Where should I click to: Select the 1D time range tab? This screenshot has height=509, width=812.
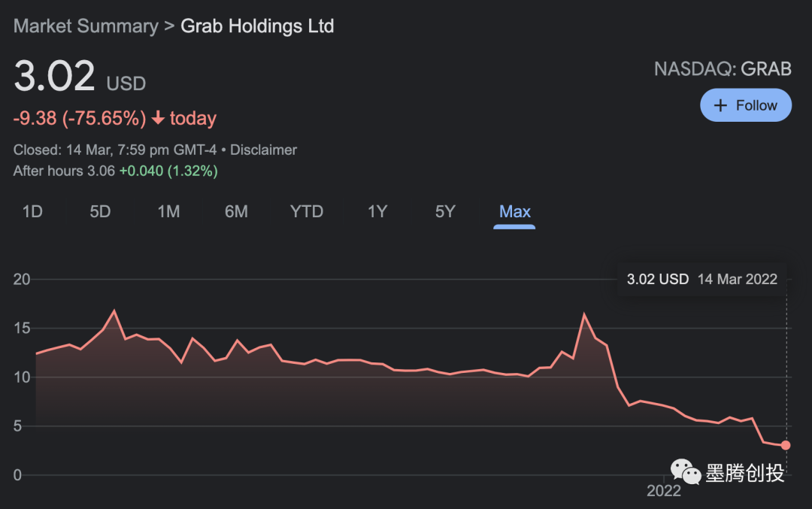32,212
